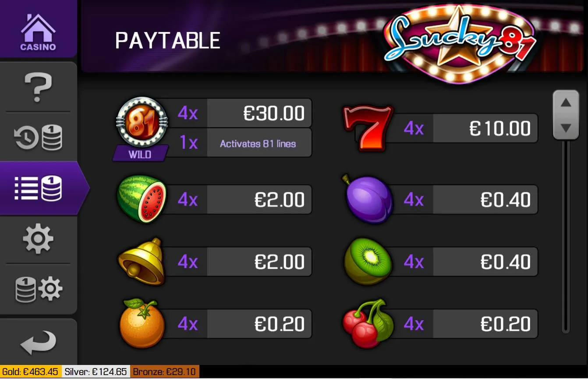Open the help question mark section
This screenshot has height=379, width=588.
point(38,88)
